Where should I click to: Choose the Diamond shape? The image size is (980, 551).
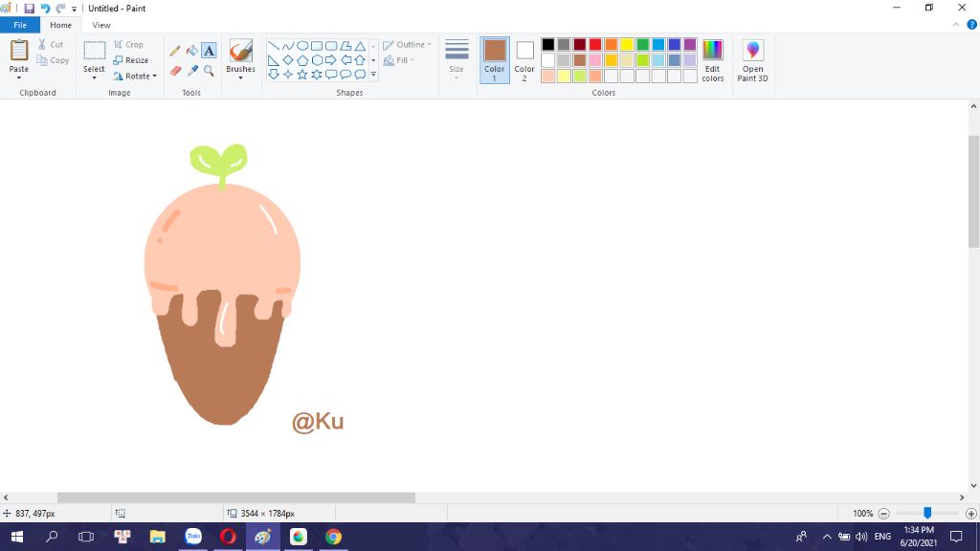coord(287,60)
